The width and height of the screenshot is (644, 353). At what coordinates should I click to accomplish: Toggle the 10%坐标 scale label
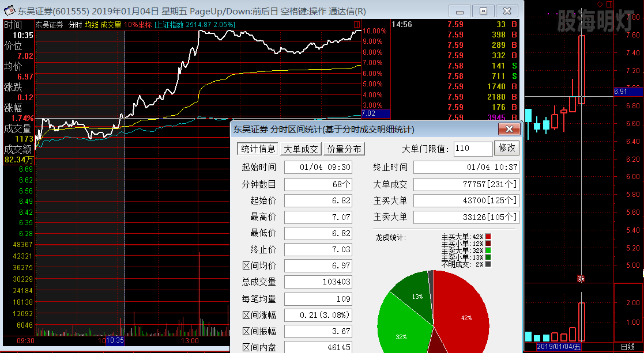(x=138, y=25)
